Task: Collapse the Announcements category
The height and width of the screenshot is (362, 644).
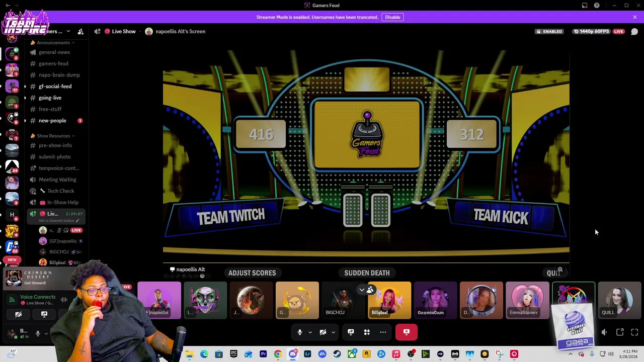Action: pos(53,43)
